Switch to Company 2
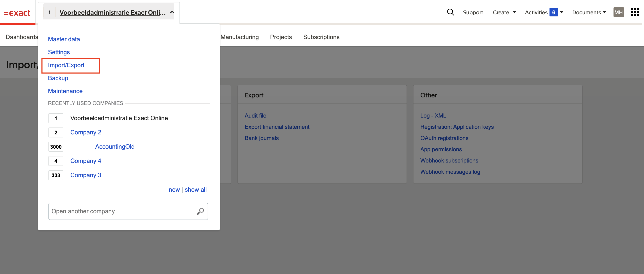The image size is (644, 274). [x=85, y=132]
